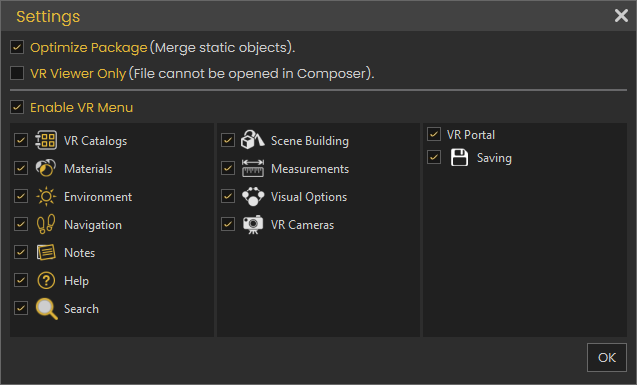This screenshot has height=385, width=637.
Task: Uncheck the Optimize Package checkbox
Action: [17, 47]
